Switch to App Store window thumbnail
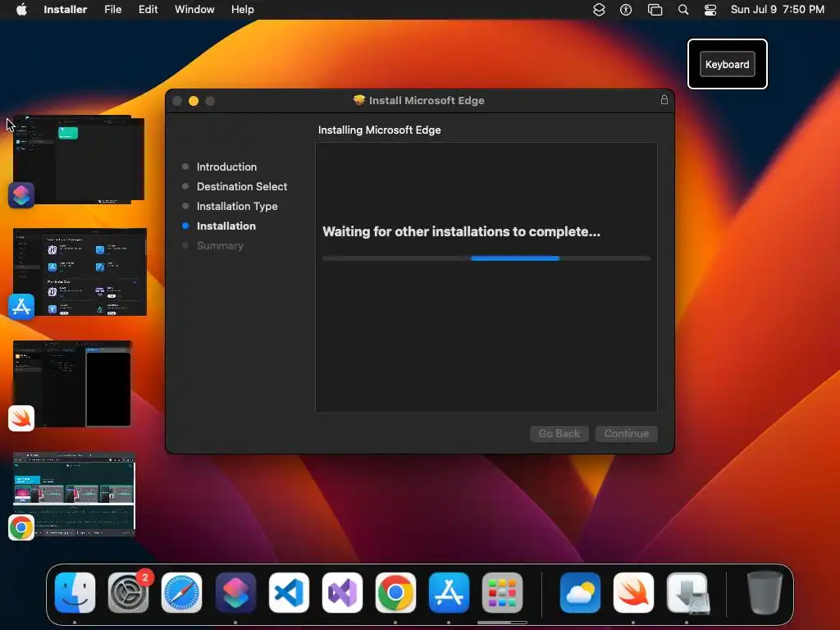Screen dimensions: 840x630 (x=80, y=272)
